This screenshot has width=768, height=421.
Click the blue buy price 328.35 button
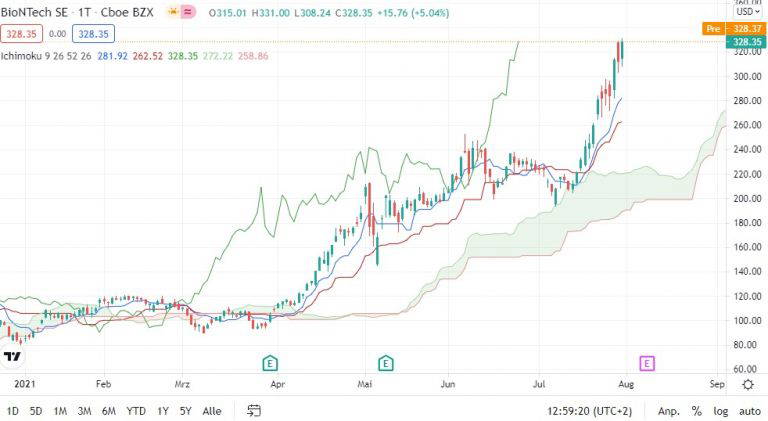93,34
